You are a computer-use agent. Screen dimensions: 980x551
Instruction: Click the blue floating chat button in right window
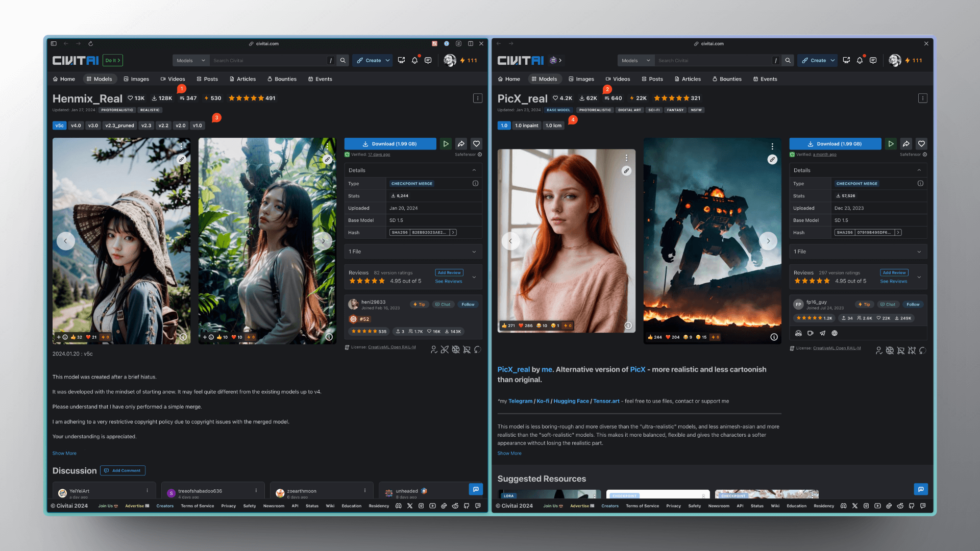click(921, 489)
